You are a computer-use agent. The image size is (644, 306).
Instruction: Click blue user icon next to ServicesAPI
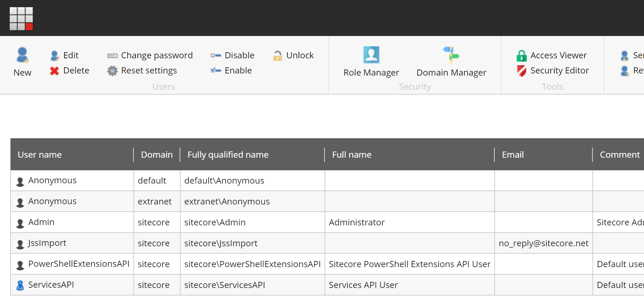20,285
